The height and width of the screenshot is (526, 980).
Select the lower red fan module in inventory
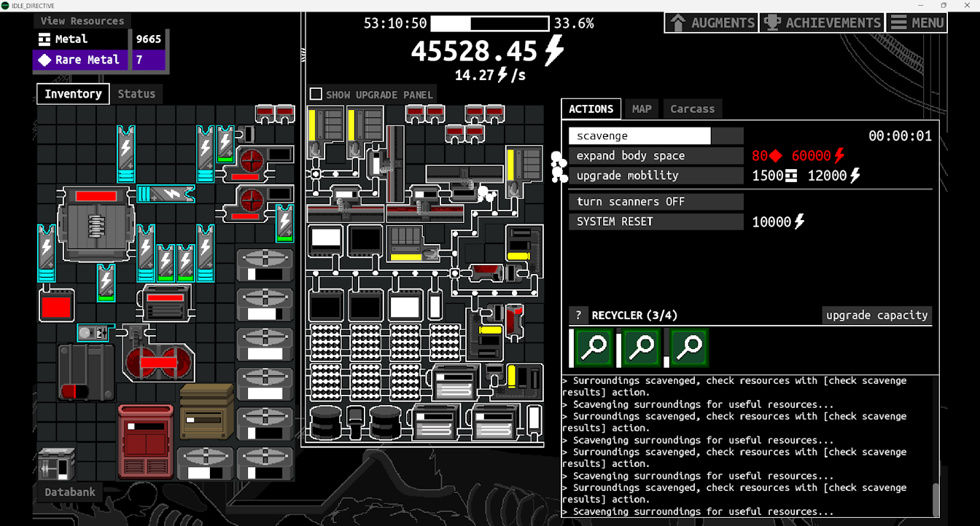click(x=257, y=203)
